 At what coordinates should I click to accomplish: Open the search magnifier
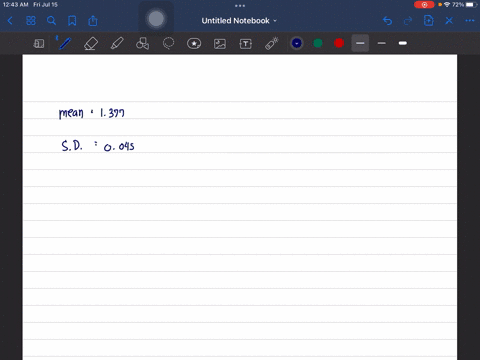51,21
